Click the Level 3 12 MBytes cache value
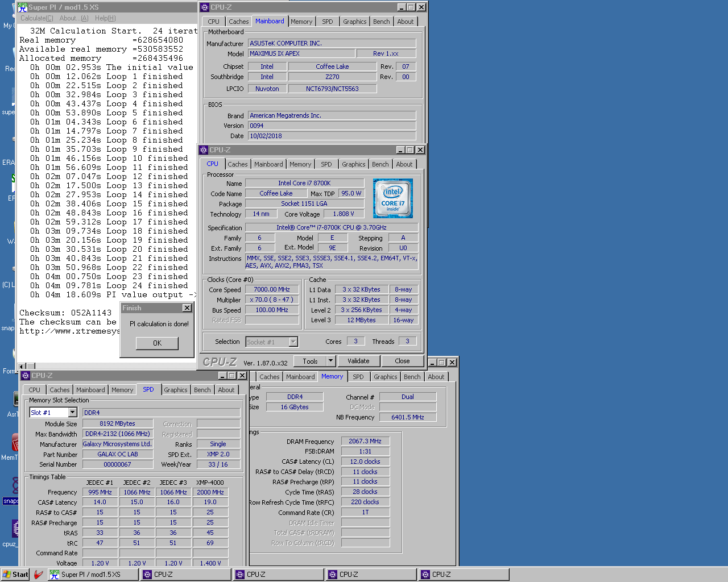The height and width of the screenshot is (582, 728). pyautogui.click(x=362, y=320)
